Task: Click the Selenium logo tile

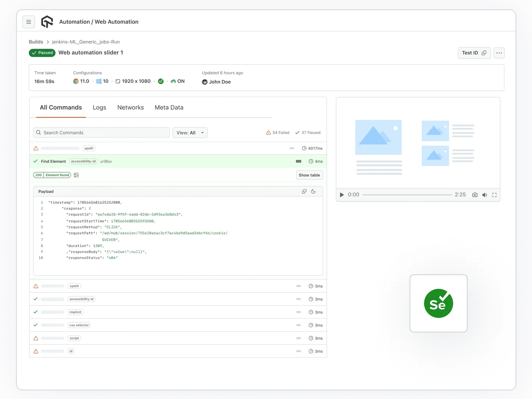Action: [438, 303]
